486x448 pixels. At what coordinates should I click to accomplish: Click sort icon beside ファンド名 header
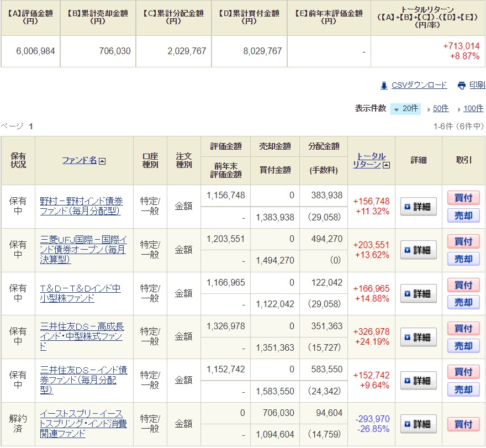coord(102,161)
